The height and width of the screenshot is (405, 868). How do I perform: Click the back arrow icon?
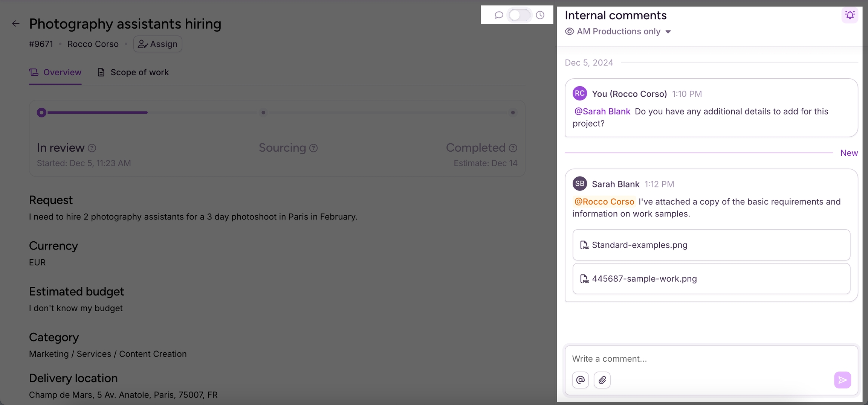tap(15, 24)
